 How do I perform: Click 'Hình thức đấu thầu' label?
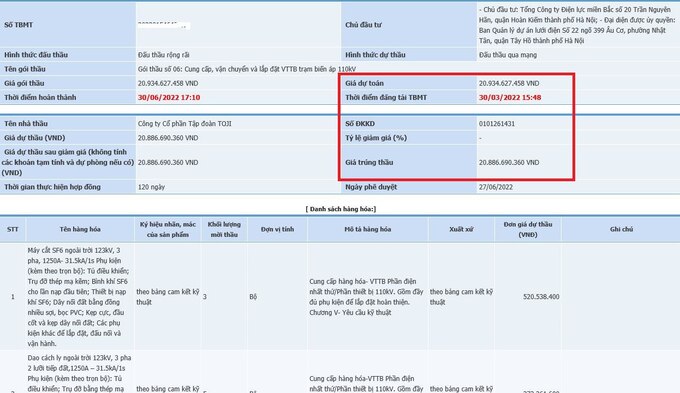click(x=36, y=55)
